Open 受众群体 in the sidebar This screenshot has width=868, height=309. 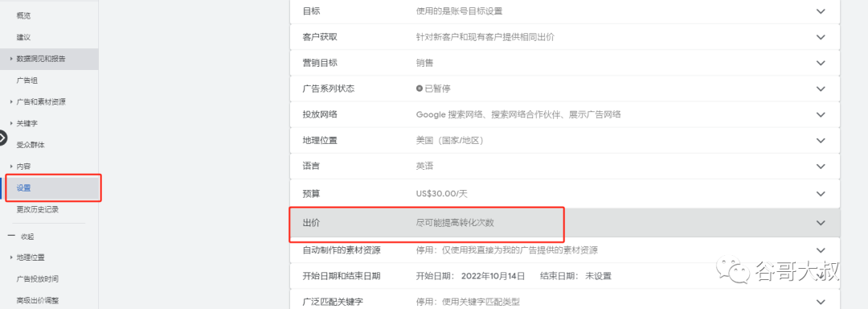coord(31,145)
